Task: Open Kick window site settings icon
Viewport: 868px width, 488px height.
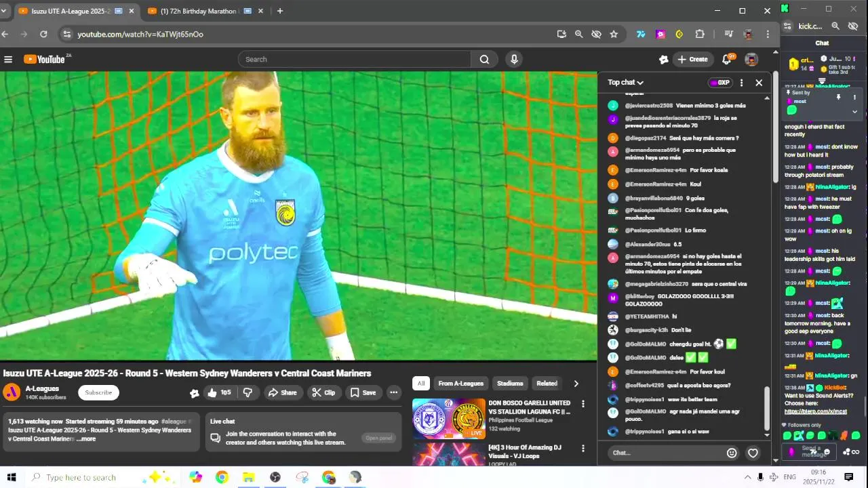Action: click(x=787, y=26)
